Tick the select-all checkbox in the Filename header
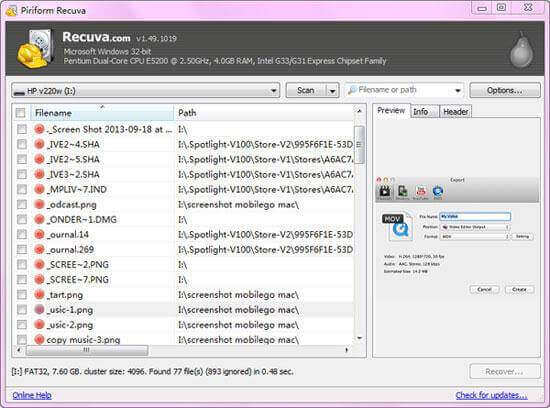Image resolution: width=550 pixels, height=408 pixels. coord(20,113)
